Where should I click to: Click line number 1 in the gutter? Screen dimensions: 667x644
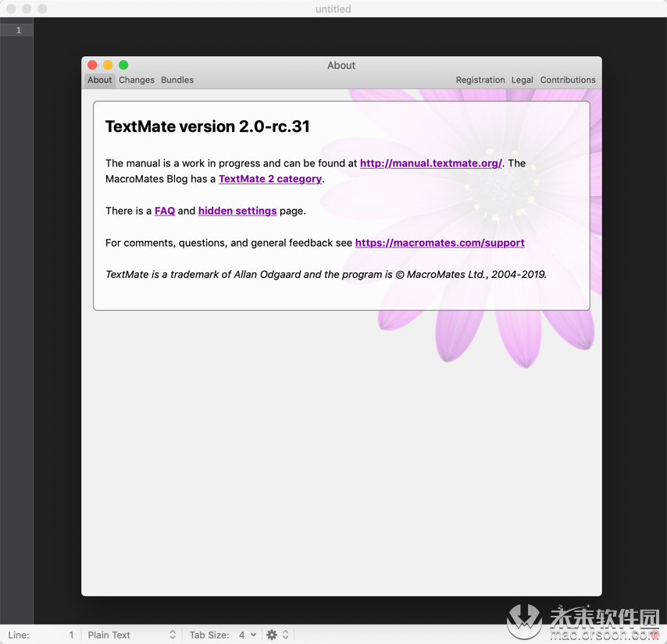click(18, 30)
